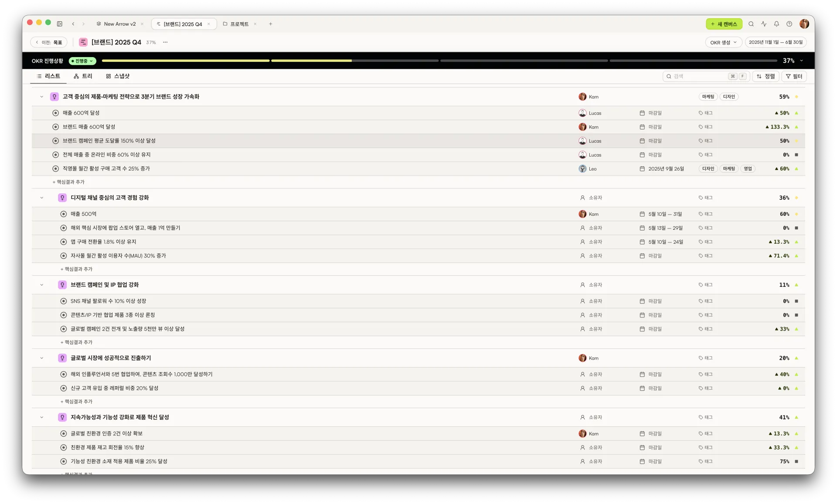Add key result under 디지털 채널 objective

click(76, 269)
